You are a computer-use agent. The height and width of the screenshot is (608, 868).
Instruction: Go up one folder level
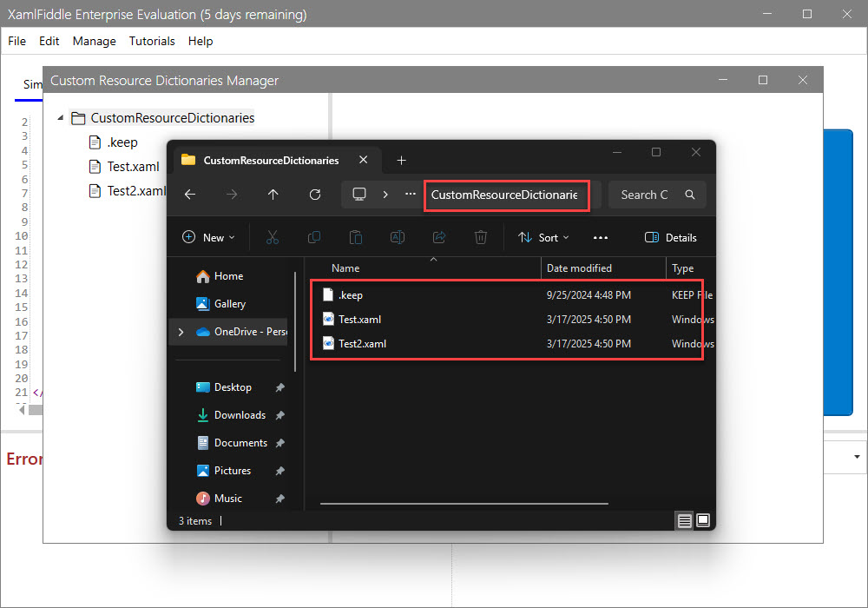(x=273, y=195)
